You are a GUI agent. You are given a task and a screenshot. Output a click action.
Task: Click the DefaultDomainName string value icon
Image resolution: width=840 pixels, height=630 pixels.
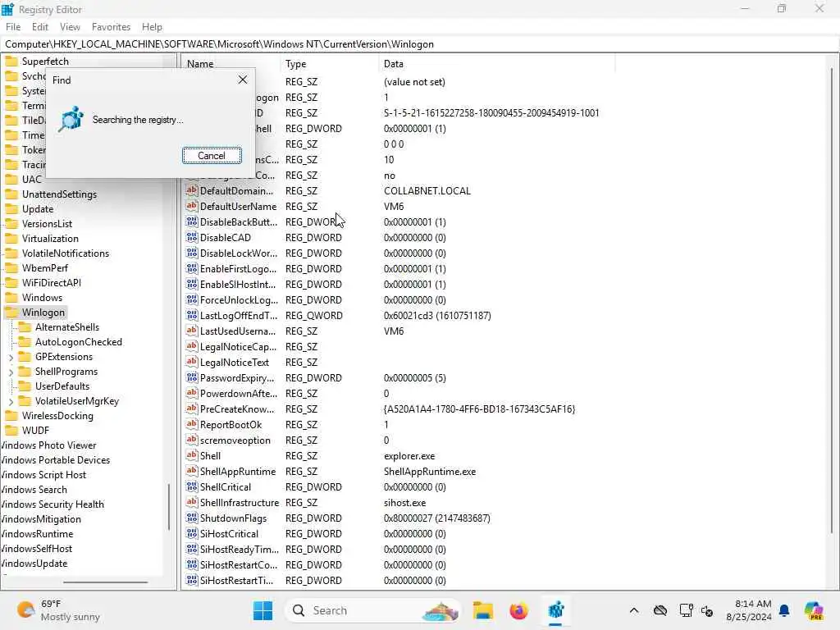point(192,190)
